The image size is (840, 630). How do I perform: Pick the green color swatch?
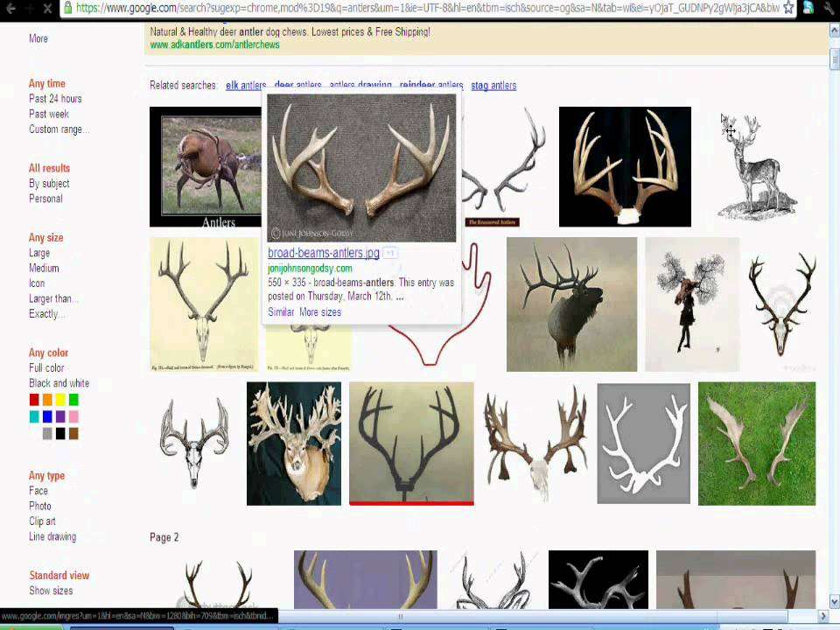tap(73, 400)
